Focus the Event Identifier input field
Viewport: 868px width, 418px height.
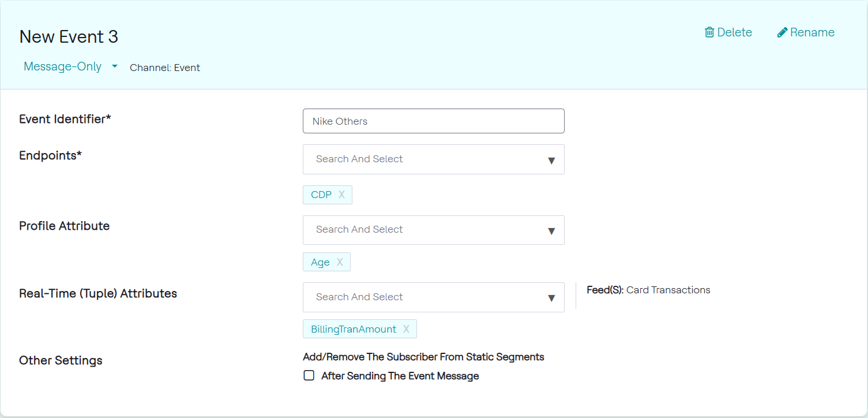coord(433,121)
